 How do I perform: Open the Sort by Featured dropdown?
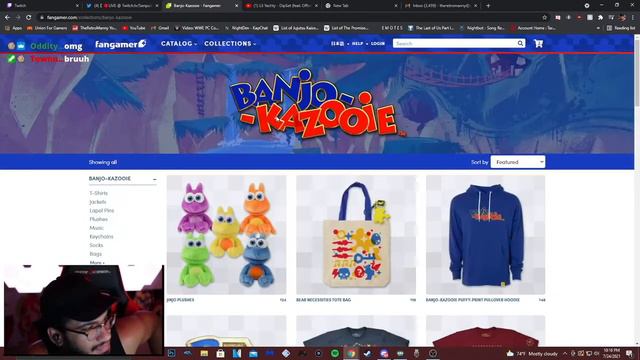518,162
